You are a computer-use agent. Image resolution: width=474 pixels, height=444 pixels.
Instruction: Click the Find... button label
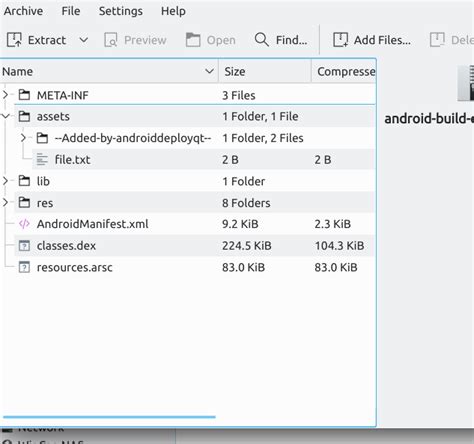[292, 40]
